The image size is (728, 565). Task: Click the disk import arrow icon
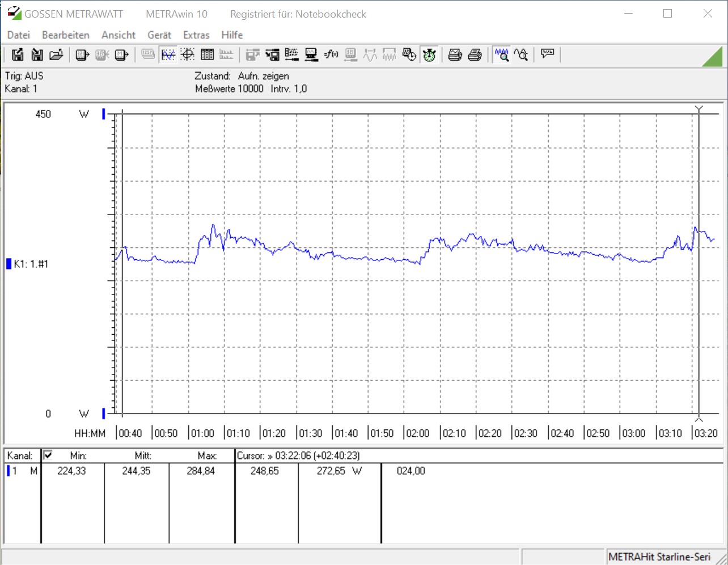[x=272, y=54]
